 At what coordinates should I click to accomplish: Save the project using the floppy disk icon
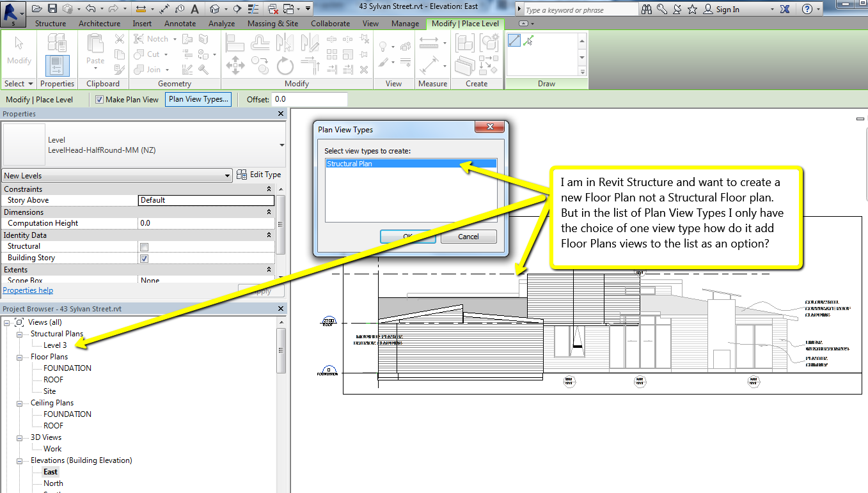(52, 9)
